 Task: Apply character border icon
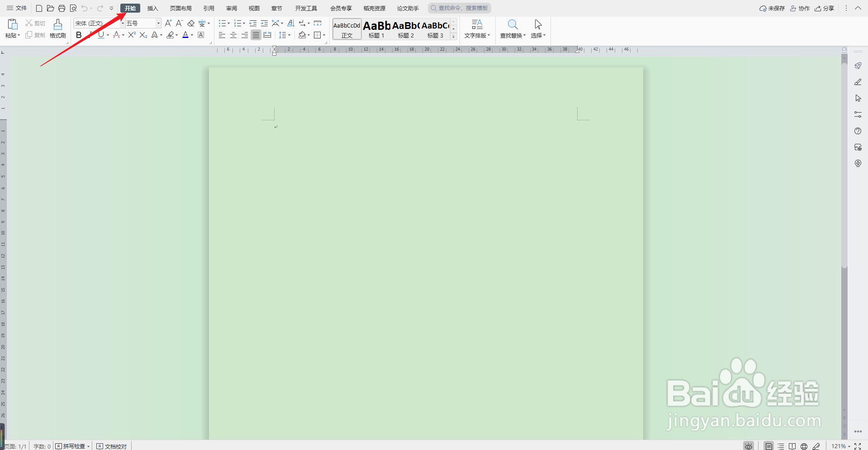click(x=201, y=35)
